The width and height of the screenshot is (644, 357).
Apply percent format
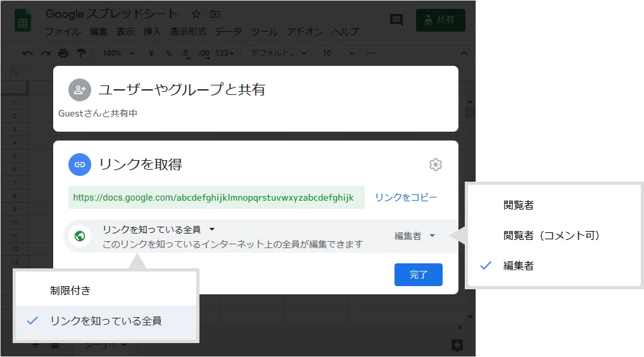click(x=169, y=53)
